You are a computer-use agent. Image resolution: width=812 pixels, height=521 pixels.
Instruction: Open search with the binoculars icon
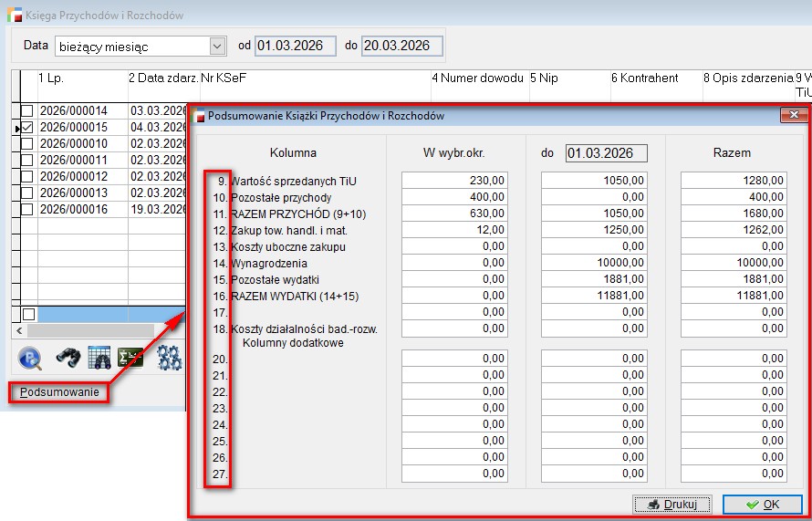pyautogui.click(x=68, y=358)
